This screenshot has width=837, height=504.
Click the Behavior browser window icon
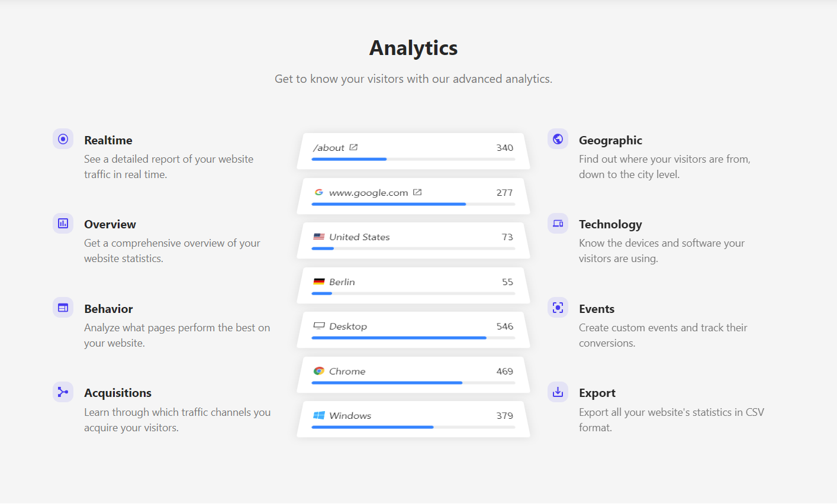point(63,307)
